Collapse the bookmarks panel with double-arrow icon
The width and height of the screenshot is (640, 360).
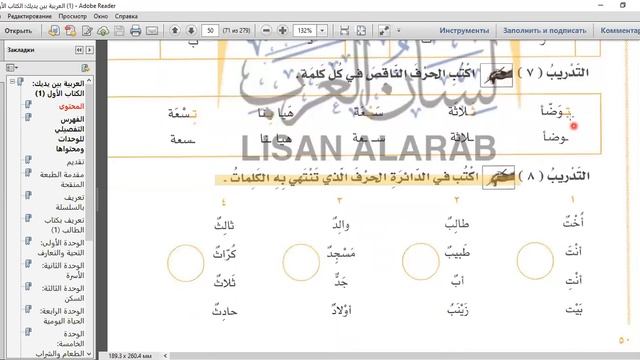click(x=79, y=50)
